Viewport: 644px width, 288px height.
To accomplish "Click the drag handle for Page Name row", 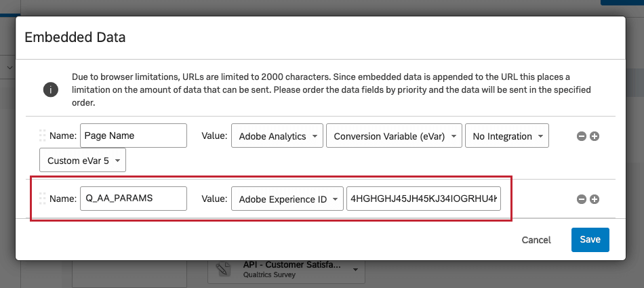I will 42,136.
